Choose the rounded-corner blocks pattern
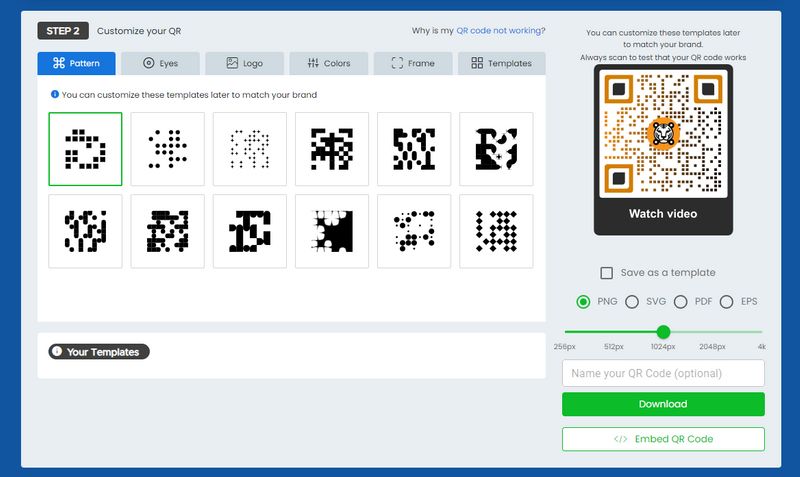The width and height of the screenshot is (800, 477). [414, 149]
